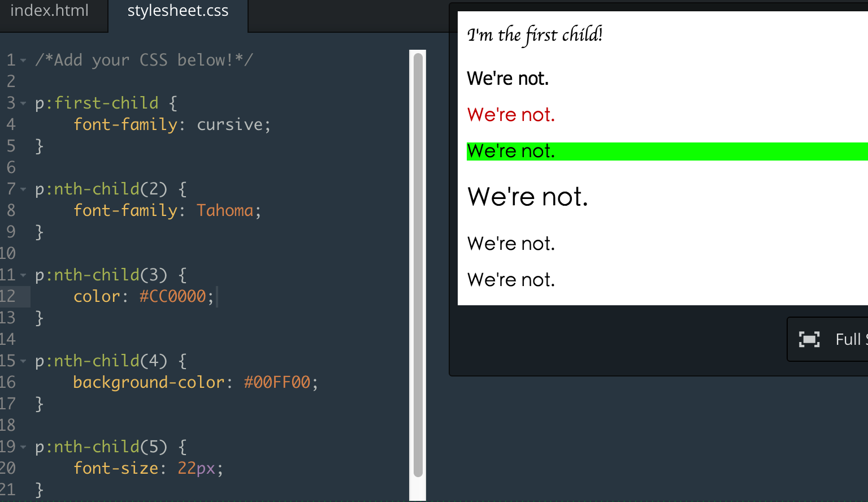
Task: Click the editor vertical scrollbar thumb
Action: pos(418,265)
